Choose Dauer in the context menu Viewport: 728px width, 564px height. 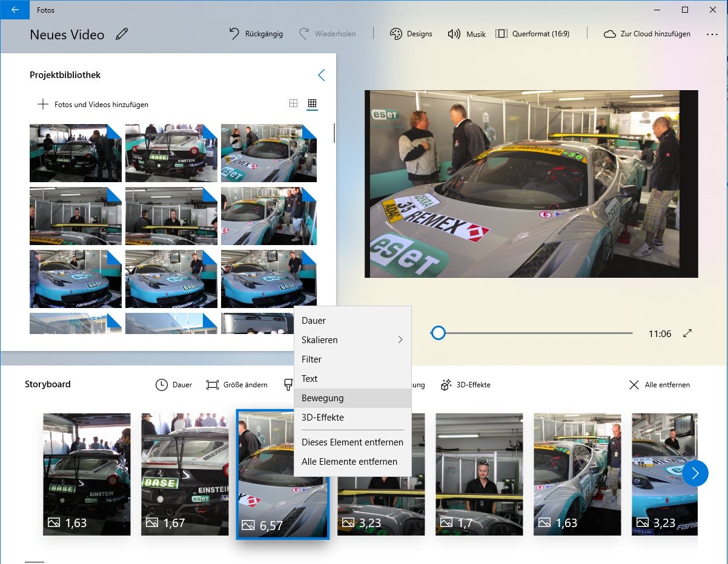[x=352, y=321]
